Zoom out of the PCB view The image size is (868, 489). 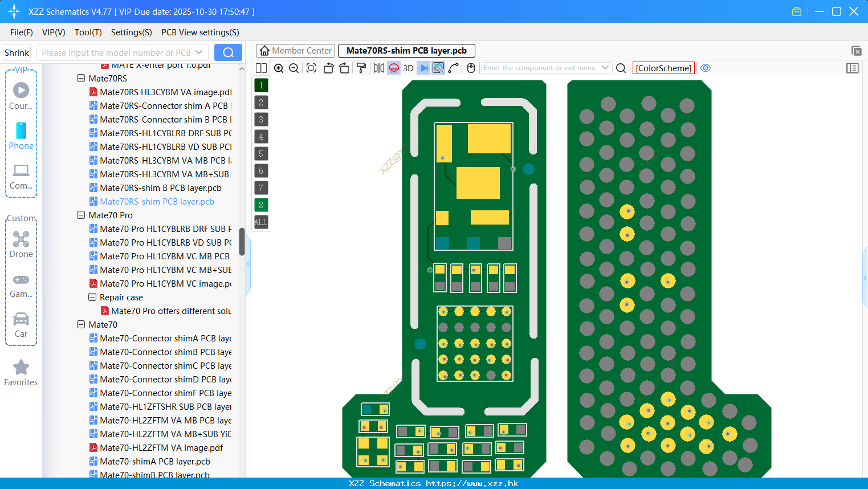click(x=294, y=68)
